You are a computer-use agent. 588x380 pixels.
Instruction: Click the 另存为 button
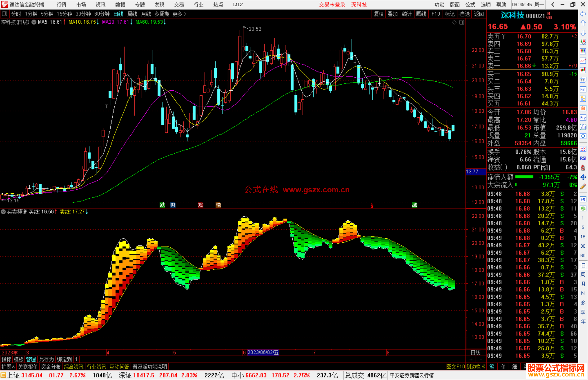[x=46, y=359]
